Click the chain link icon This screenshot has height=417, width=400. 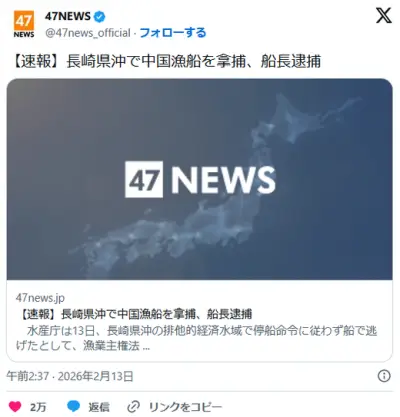[x=133, y=407]
